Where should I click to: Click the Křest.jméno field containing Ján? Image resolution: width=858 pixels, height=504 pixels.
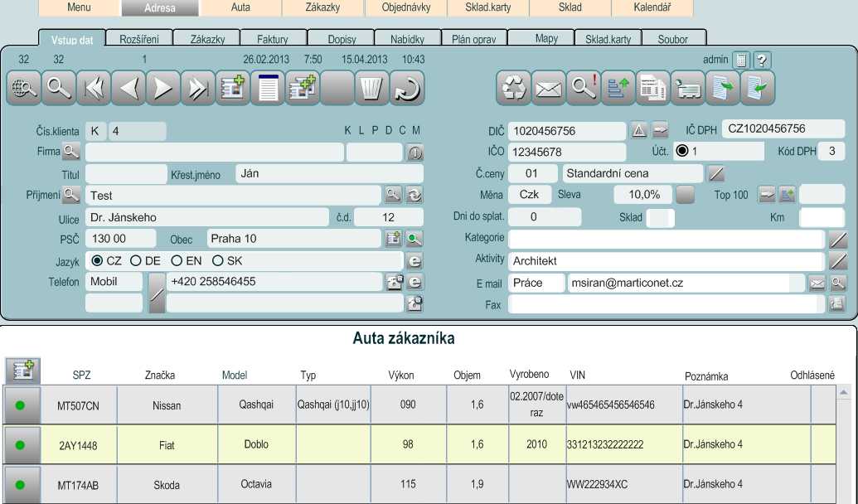tap(329, 173)
